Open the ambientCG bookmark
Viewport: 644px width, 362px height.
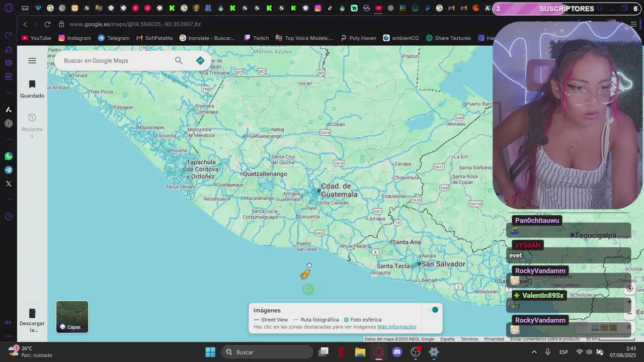point(401,38)
